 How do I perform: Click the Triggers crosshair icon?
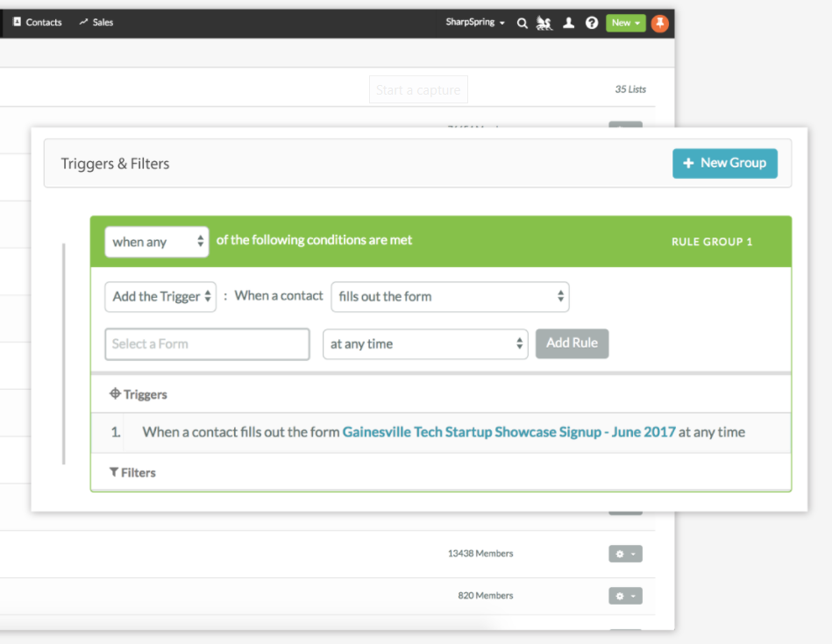coord(115,394)
